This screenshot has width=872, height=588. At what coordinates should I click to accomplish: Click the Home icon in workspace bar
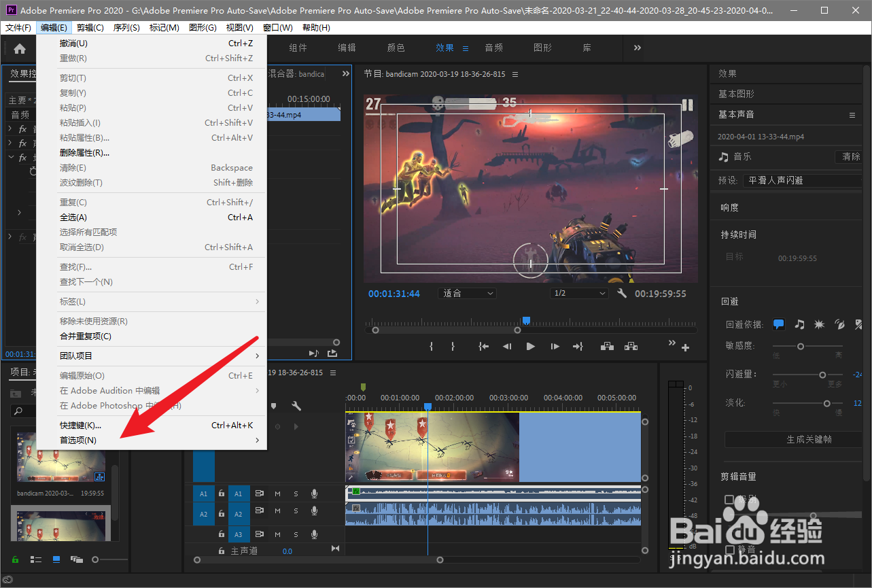click(x=20, y=48)
